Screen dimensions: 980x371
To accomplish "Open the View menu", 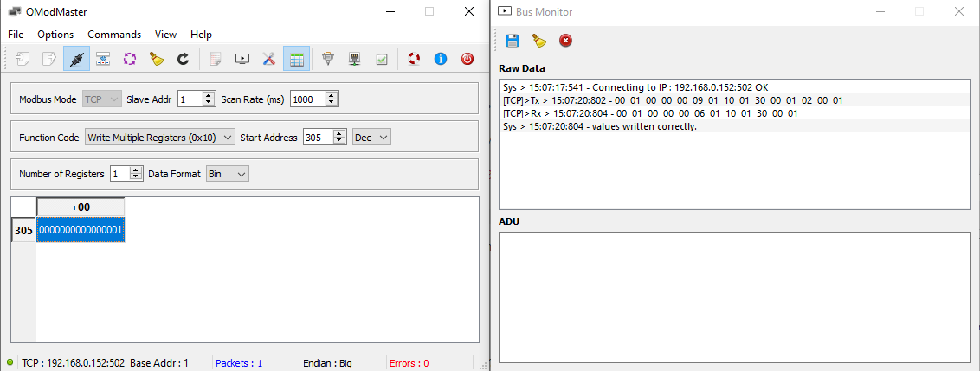I will coord(165,35).
